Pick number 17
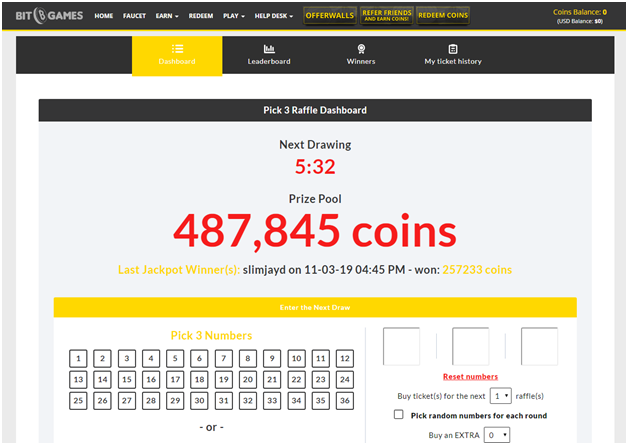628x445 pixels. tap(175, 379)
